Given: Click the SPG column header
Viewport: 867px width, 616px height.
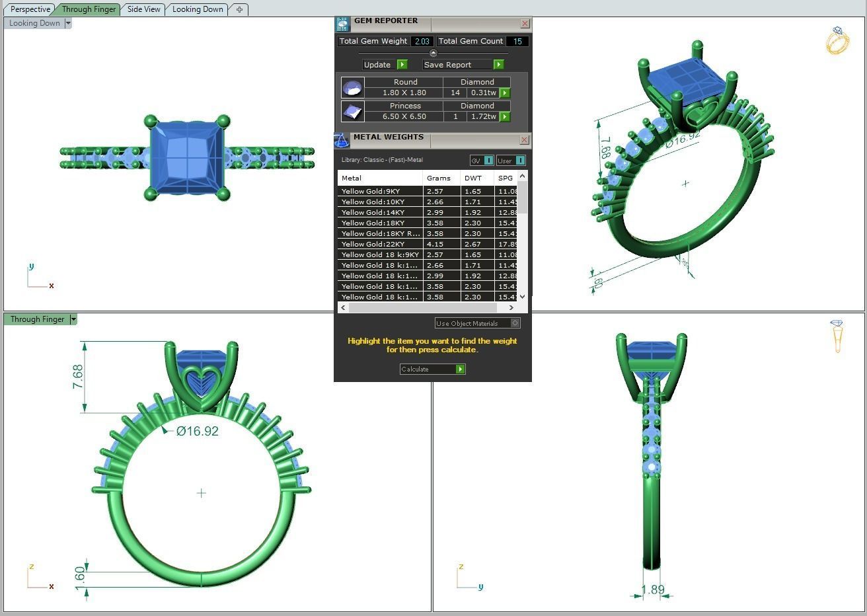Looking at the screenshot, I should [506, 178].
